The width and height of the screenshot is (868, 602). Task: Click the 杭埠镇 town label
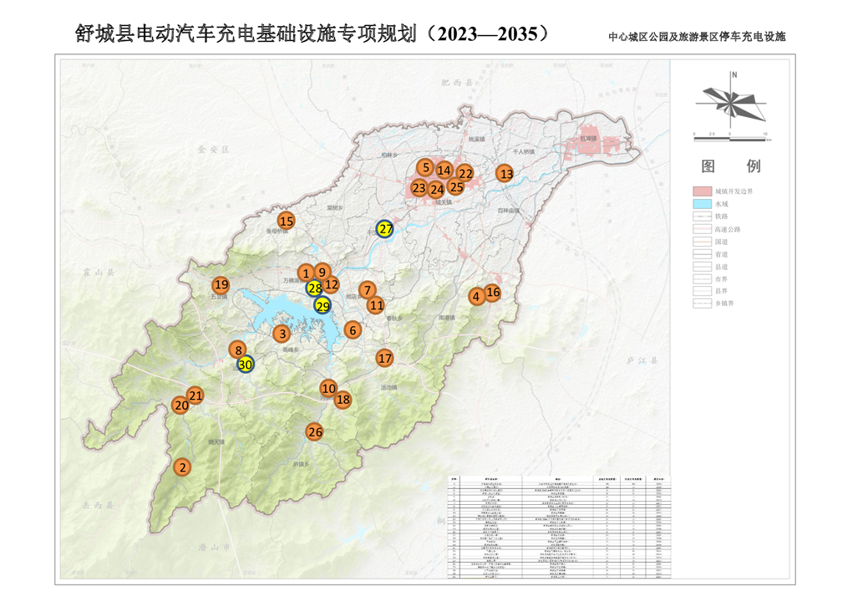point(588,139)
